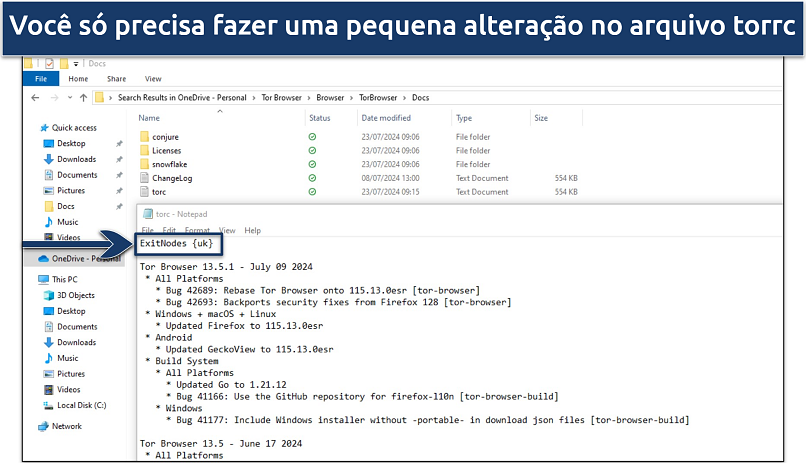This screenshot has width=806, height=463.
Task: Sort files by Status column
Action: (320, 118)
